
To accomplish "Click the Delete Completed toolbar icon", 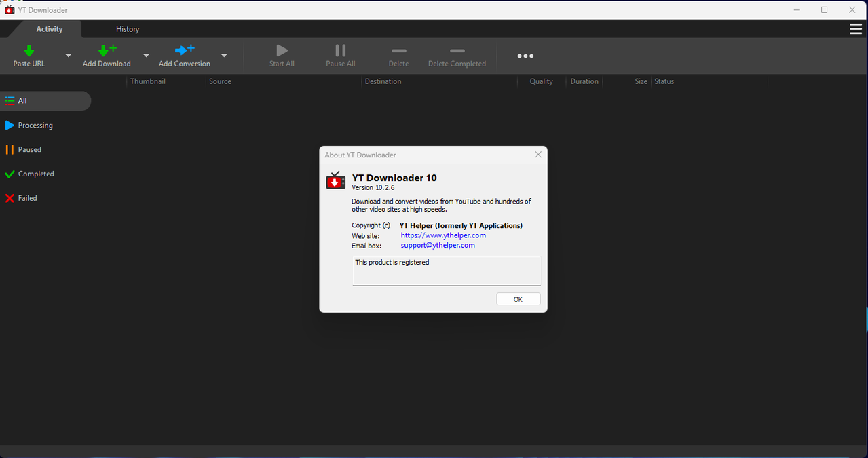I will pyautogui.click(x=457, y=52).
